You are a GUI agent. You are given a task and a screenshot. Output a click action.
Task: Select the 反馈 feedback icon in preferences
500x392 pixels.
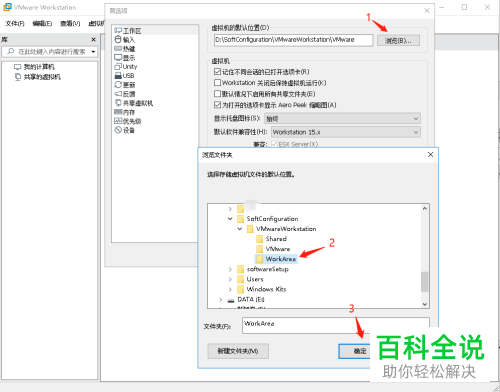point(118,94)
